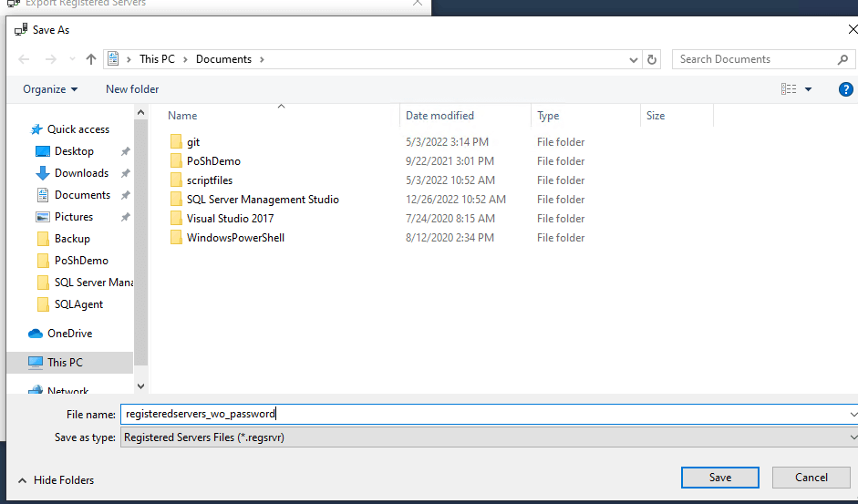Click date 5/3/2022 3:14 PM
The image size is (858, 504).
click(x=447, y=142)
